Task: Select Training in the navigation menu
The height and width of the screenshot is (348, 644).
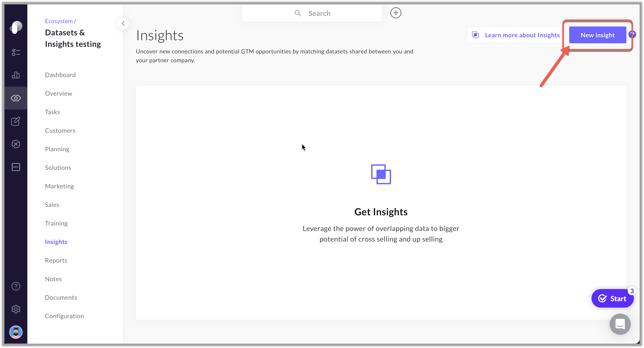Action: [x=56, y=223]
